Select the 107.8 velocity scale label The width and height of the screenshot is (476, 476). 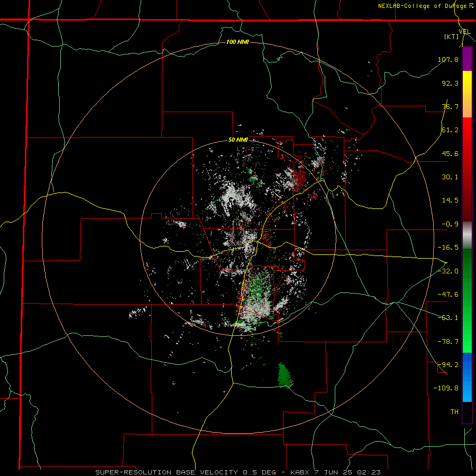coord(448,59)
